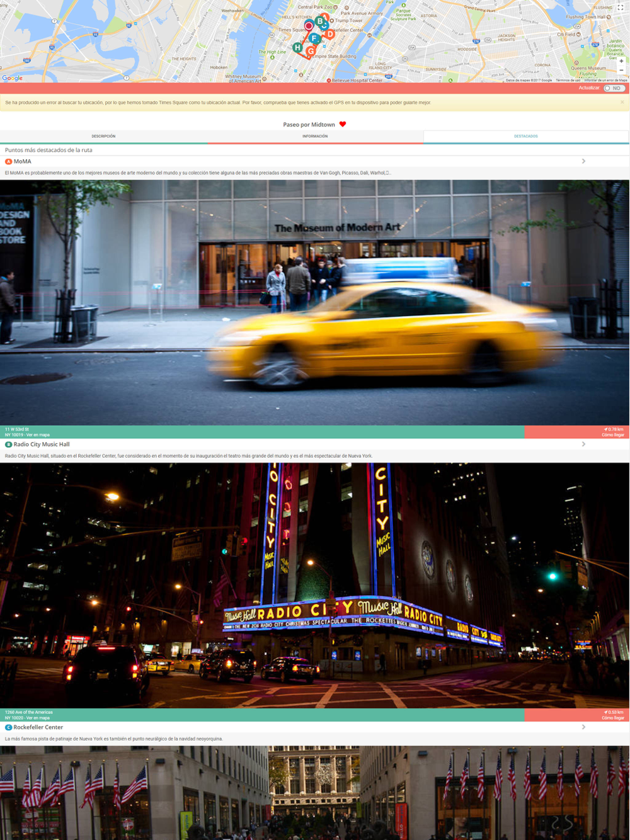Viewport: 630px width, 840px height.
Task: Toggle the Actualizar switch
Action: 613,88
